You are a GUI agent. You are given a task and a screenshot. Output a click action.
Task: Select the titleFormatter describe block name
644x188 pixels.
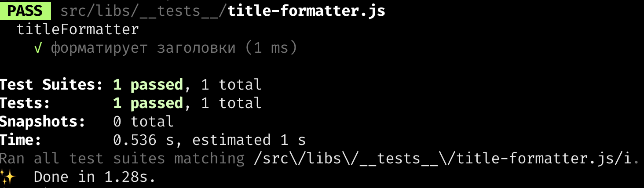[78, 29]
